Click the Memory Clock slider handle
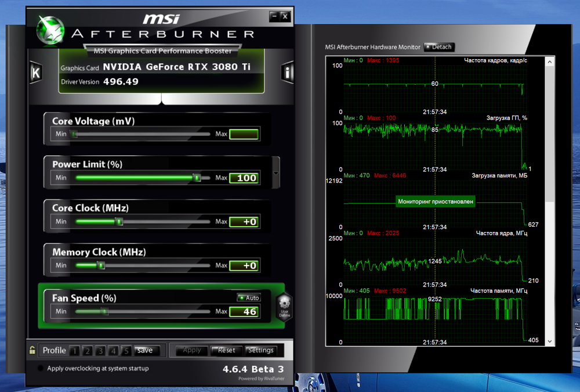Image resolution: width=580 pixels, height=392 pixels. pos(101,266)
